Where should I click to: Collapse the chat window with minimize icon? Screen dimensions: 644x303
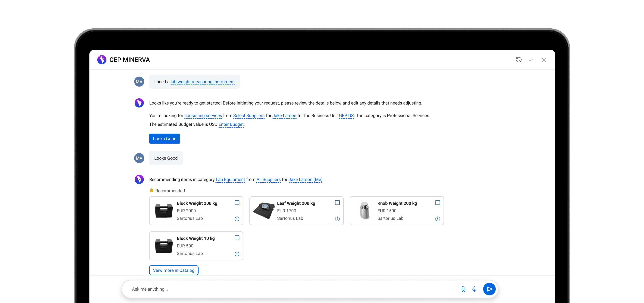[x=532, y=60]
